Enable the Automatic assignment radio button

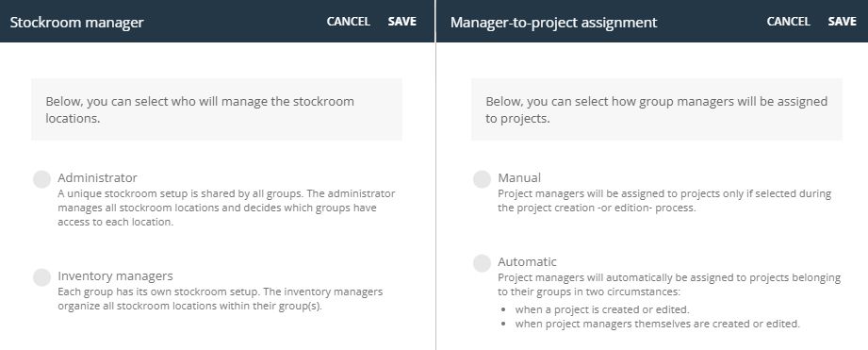482,263
